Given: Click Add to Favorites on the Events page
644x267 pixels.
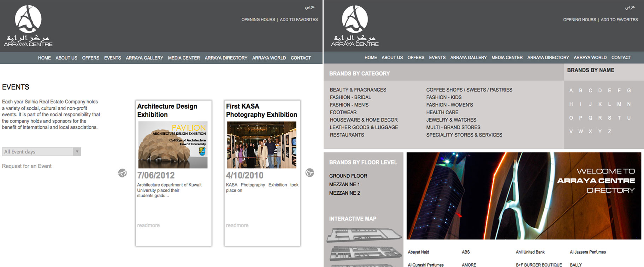Looking at the screenshot, I should 299,20.
